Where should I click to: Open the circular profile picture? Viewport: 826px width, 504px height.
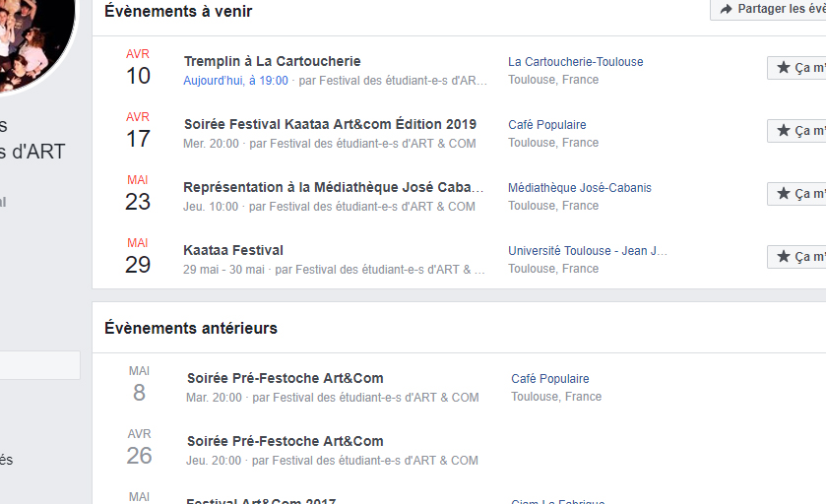coord(34,42)
